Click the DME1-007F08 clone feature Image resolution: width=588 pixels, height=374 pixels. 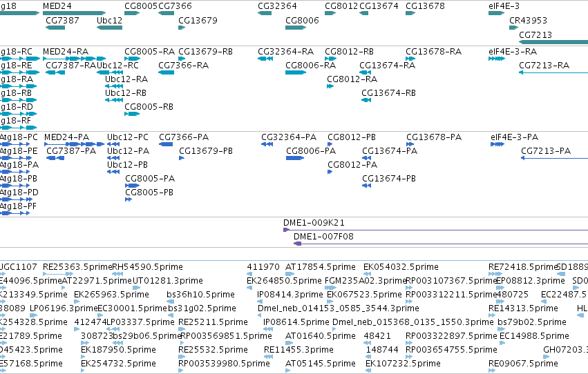441,244
